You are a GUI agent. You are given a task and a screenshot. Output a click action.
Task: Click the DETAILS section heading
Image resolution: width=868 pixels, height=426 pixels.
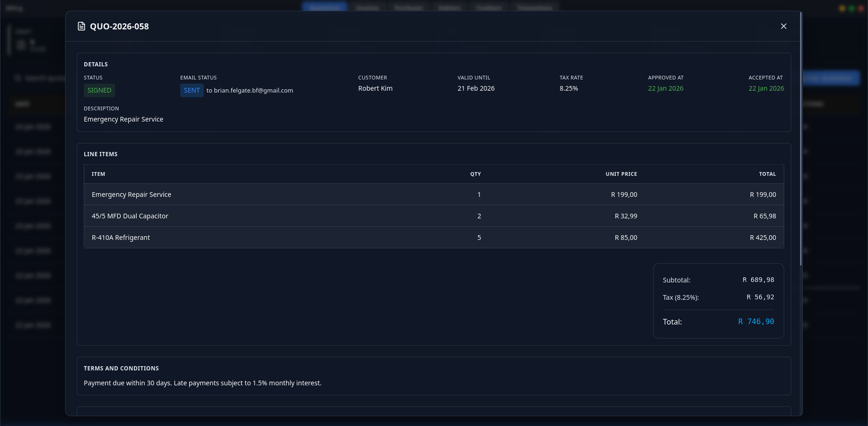click(95, 64)
